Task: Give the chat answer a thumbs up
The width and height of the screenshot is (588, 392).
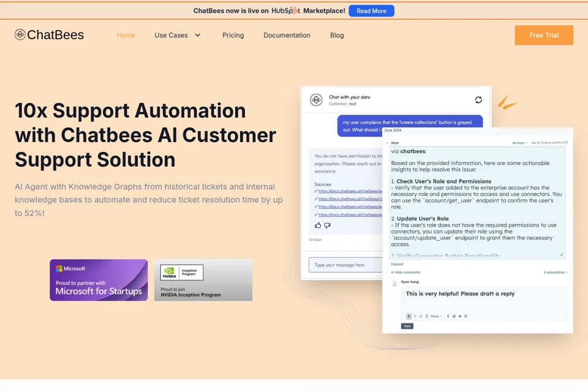Action: pos(318,225)
